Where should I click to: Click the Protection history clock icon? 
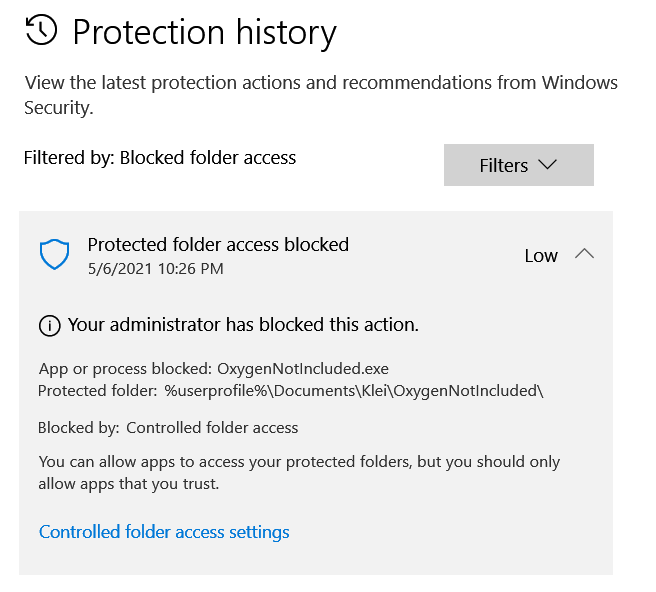coord(41,31)
